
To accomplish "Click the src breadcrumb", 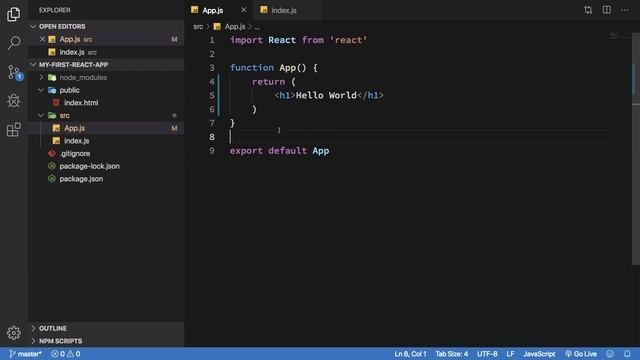I will coord(198,27).
